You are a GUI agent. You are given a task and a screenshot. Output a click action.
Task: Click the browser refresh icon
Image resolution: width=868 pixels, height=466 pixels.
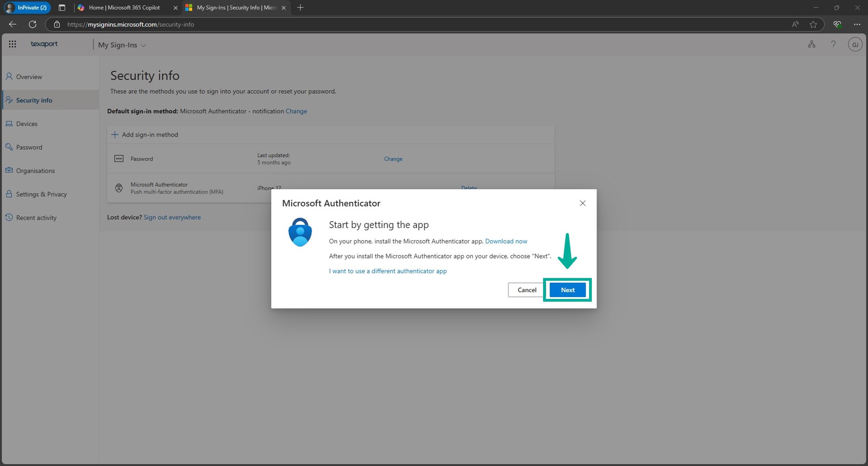tap(33, 24)
